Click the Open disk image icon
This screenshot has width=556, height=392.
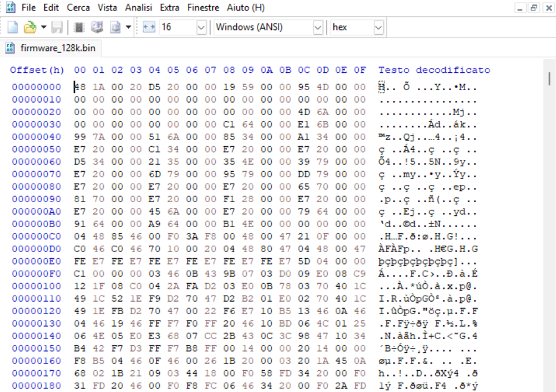tap(115, 27)
